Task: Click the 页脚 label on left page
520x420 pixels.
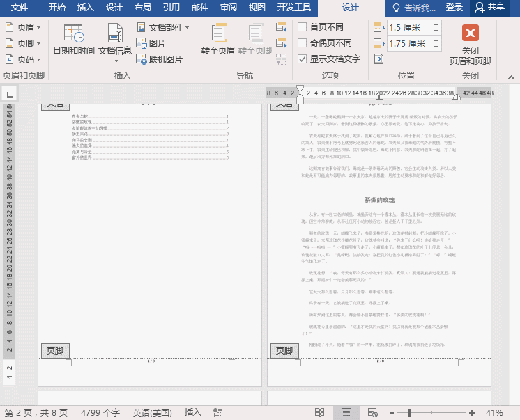Action: pos(55,351)
